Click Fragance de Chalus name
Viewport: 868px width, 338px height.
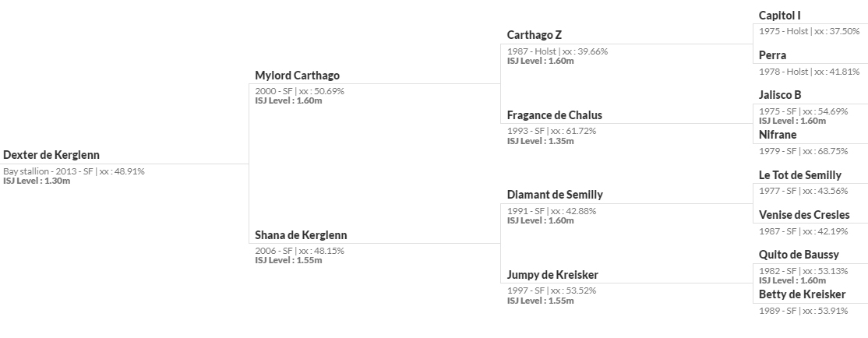point(555,115)
